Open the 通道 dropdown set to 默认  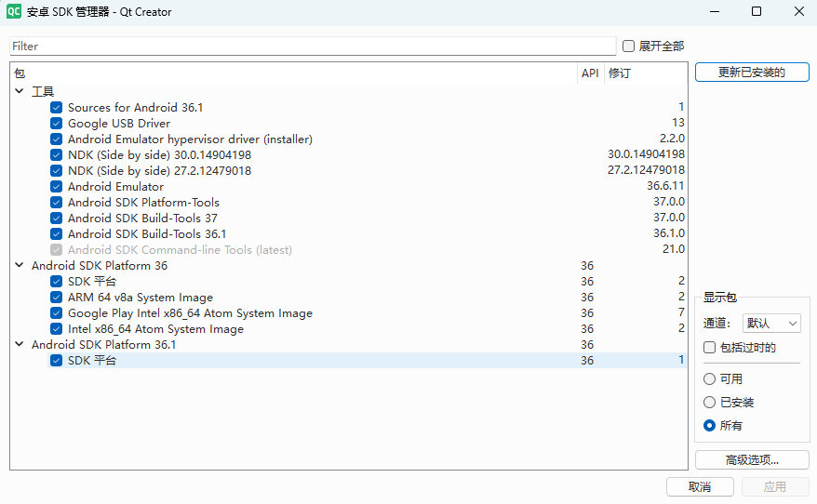(771, 324)
